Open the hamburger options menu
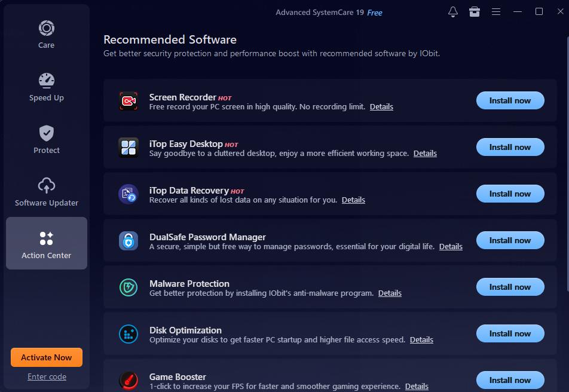Viewport: 569px width, 392px height. point(496,12)
